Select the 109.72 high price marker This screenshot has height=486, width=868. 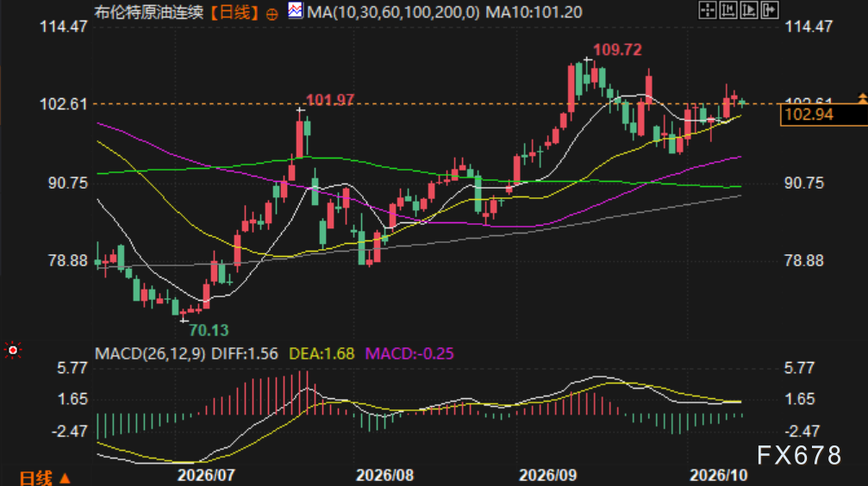pos(617,50)
